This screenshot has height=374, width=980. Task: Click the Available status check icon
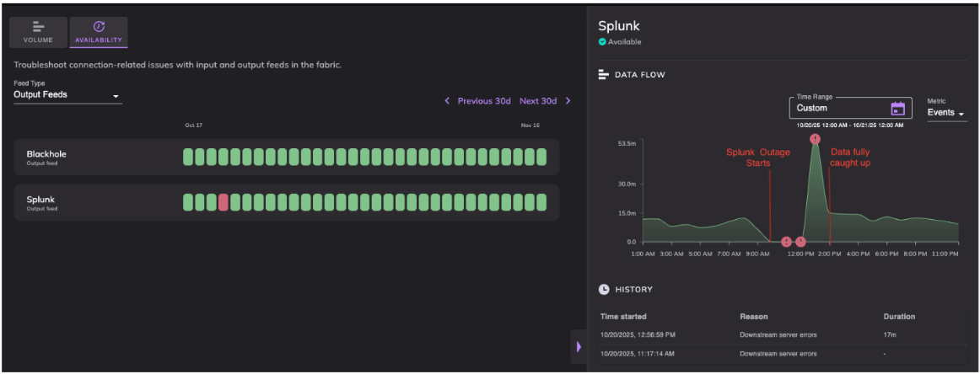point(602,42)
